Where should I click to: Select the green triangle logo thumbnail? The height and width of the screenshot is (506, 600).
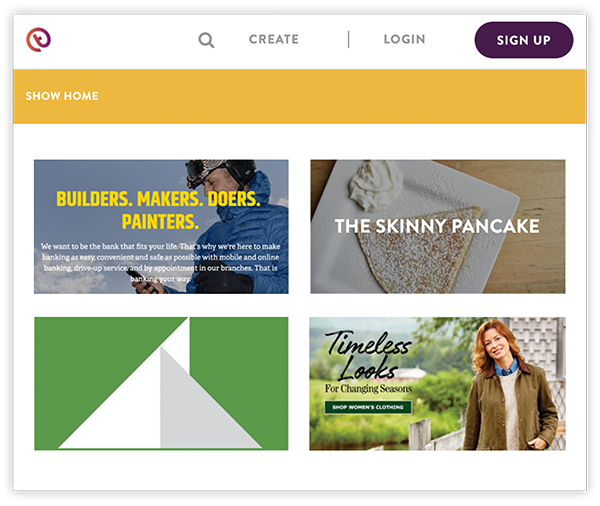pyautogui.click(x=161, y=384)
